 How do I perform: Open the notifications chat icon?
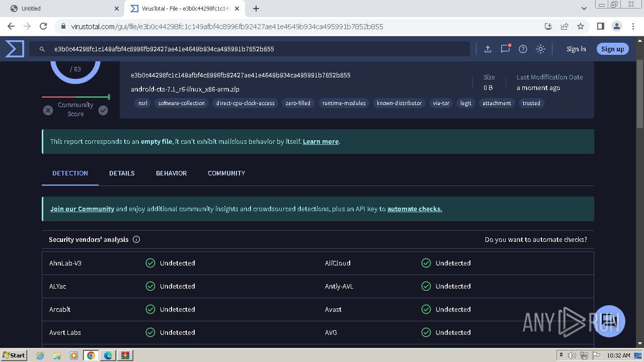pos(505,49)
